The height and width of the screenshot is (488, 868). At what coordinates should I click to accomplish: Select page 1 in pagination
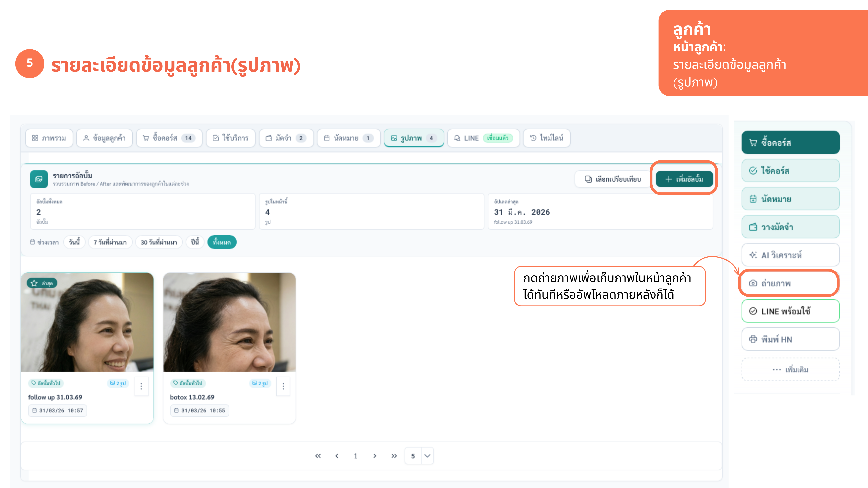[x=355, y=456]
